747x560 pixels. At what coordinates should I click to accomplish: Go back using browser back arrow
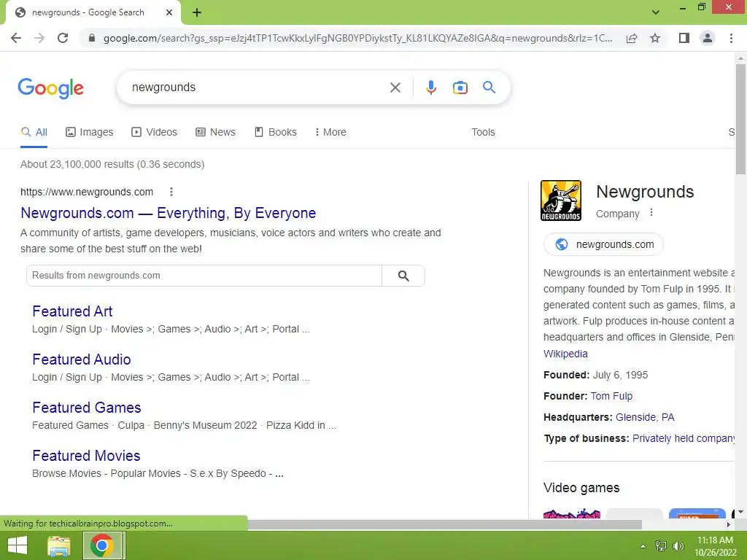pyautogui.click(x=16, y=38)
